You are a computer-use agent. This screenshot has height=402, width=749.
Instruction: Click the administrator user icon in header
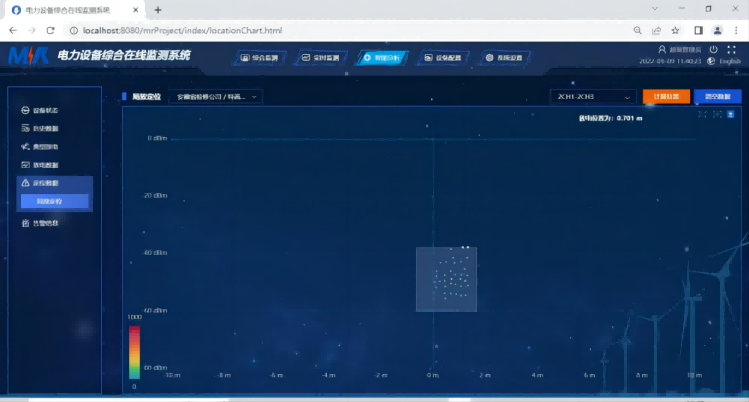[662, 49]
